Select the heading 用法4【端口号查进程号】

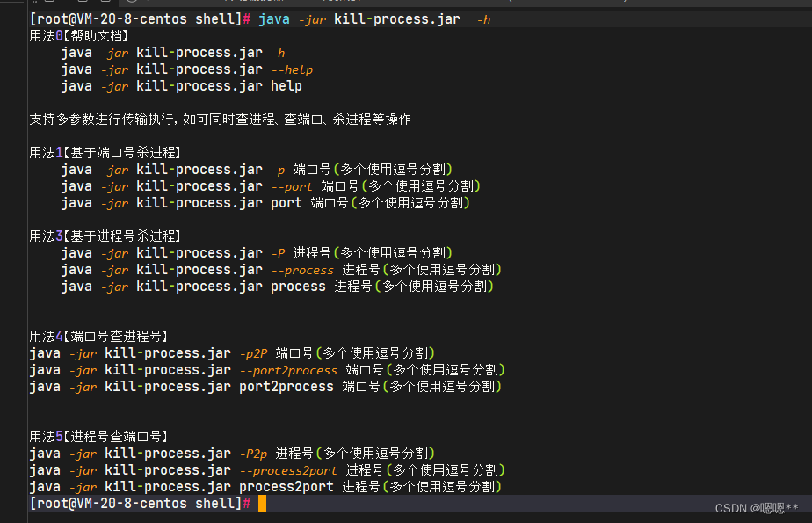click(98, 337)
